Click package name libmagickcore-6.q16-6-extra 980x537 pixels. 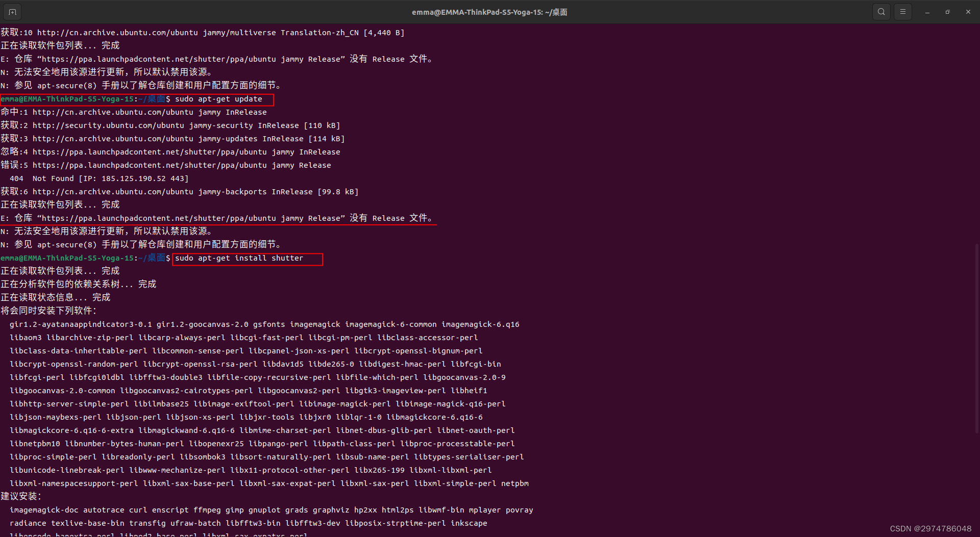71,430
